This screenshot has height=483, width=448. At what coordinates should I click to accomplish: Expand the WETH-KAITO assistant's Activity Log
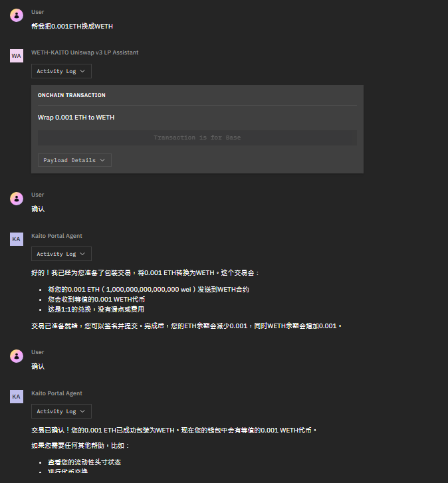[61, 71]
